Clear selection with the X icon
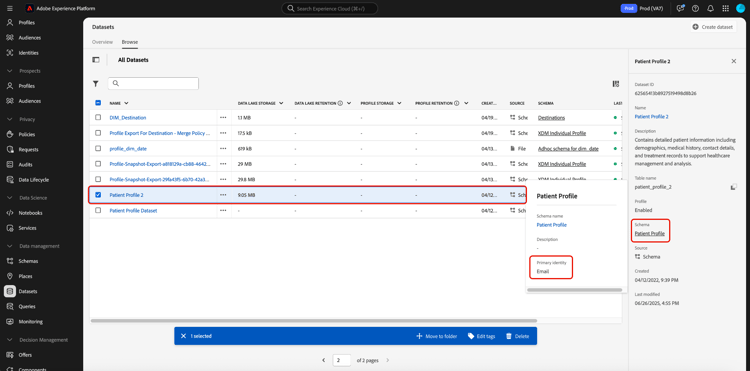Image resolution: width=750 pixels, height=371 pixels. coord(183,336)
